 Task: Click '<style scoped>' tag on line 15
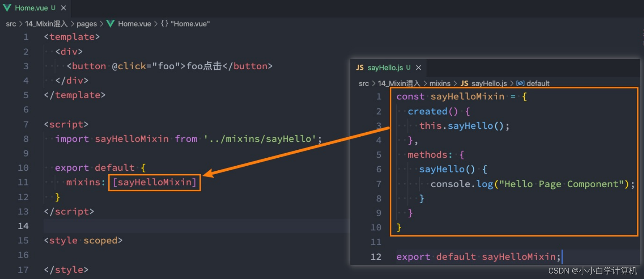click(83, 241)
